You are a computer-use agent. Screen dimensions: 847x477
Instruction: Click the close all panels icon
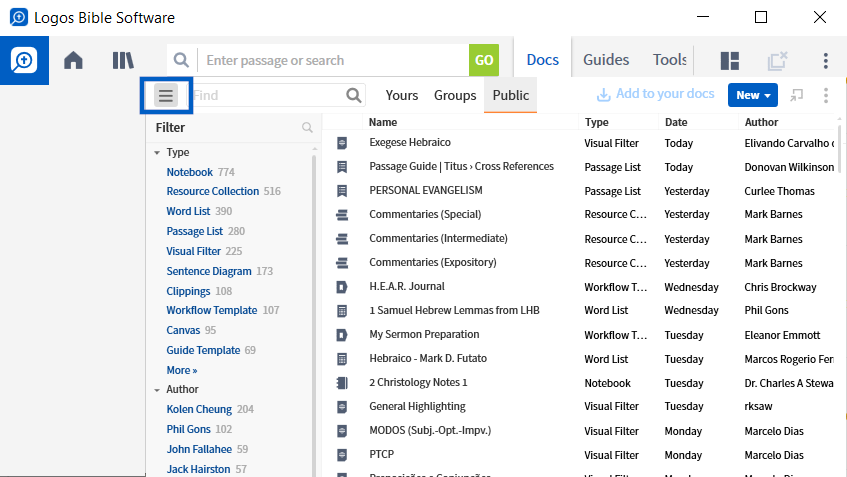click(x=777, y=61)
